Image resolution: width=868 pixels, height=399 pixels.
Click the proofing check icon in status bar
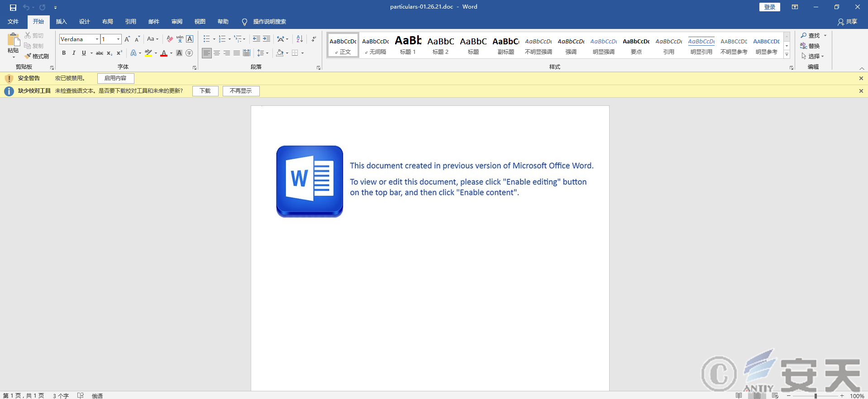[x=81, y=395]
